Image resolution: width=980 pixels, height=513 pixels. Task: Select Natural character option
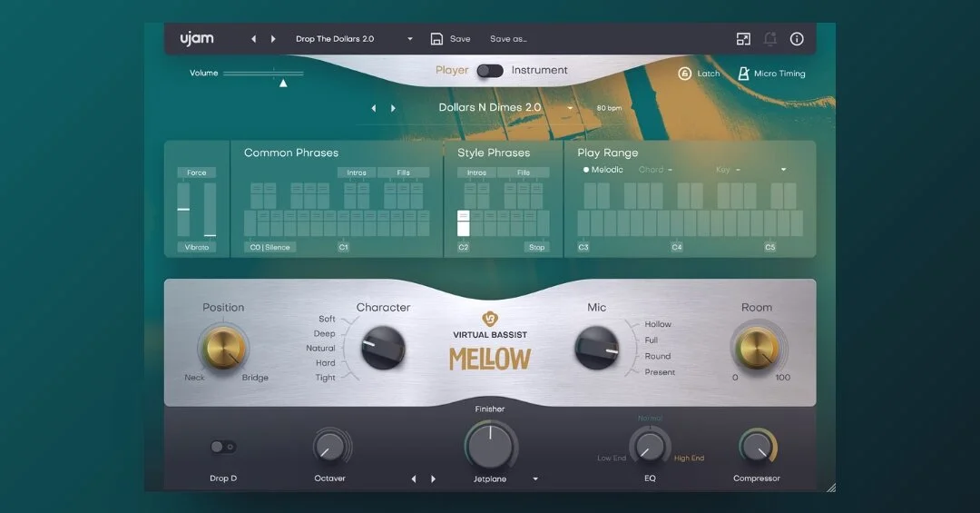pos(320,349)
